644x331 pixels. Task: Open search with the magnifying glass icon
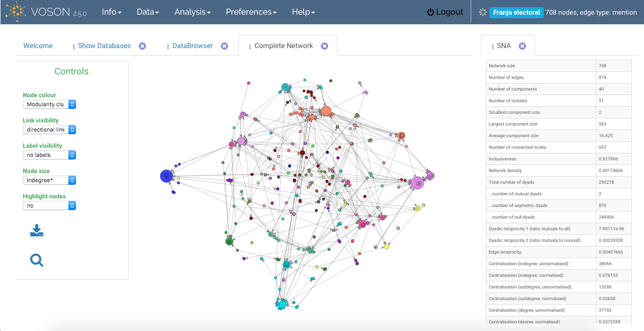[36, 260]
